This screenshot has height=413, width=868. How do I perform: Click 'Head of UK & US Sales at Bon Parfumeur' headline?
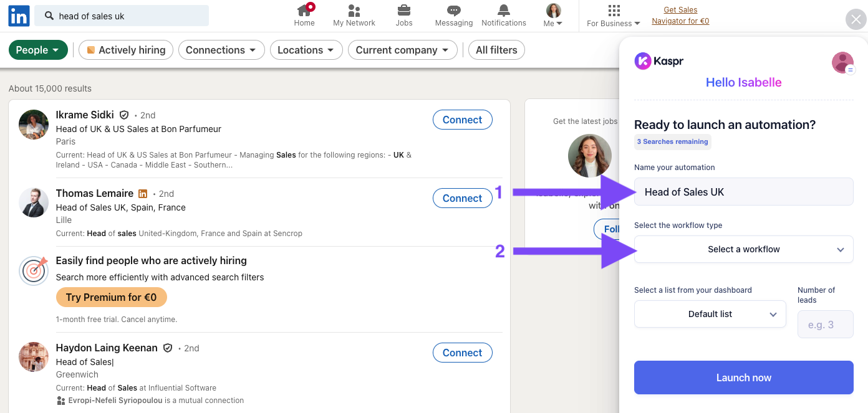click(138, 129)
